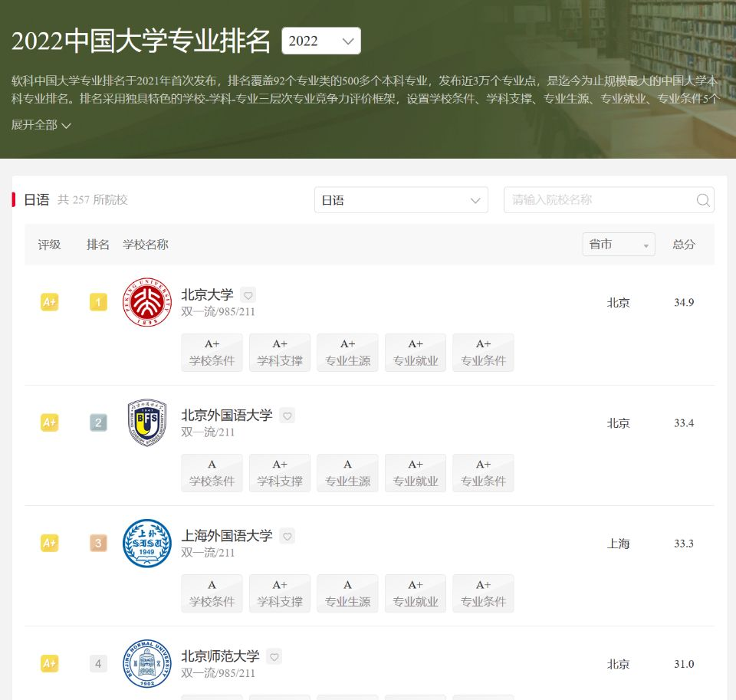
Task: Click 北京外国语大学 total score 33.4
Action: (684, 423)
